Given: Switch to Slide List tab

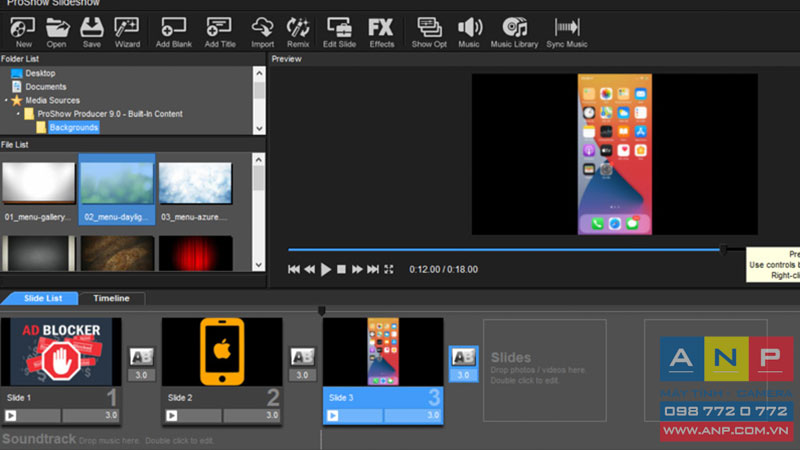Looking at the screenshot, I should 43,298.
